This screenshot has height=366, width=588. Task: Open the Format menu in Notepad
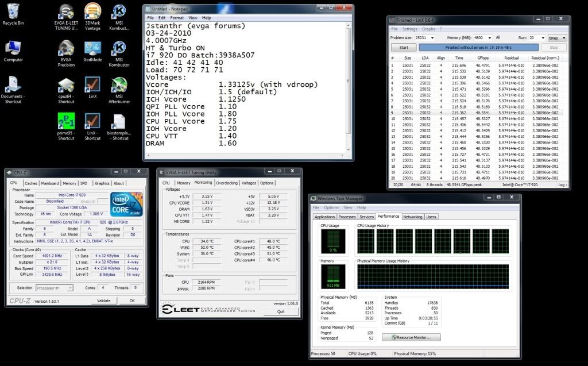click(177, 18)
